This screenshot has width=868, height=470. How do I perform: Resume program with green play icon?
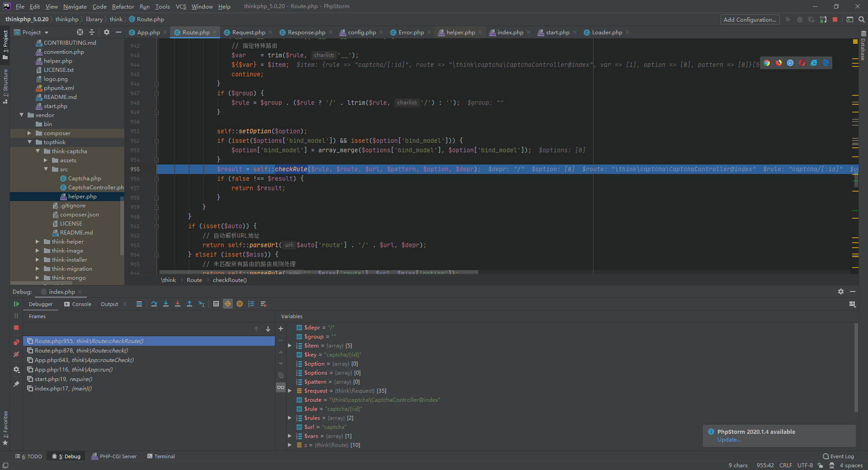(x=16, y=304)
